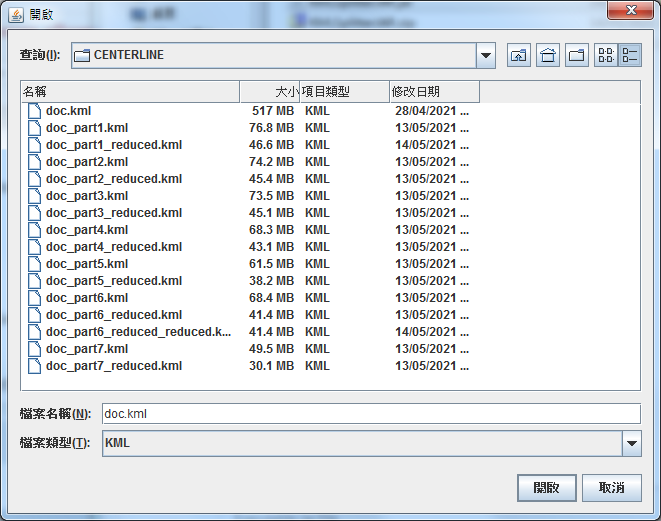Screen dimensions: 661x521
Task: Select the doc_part7.kml file icon
Action: (x=35, y=349)
